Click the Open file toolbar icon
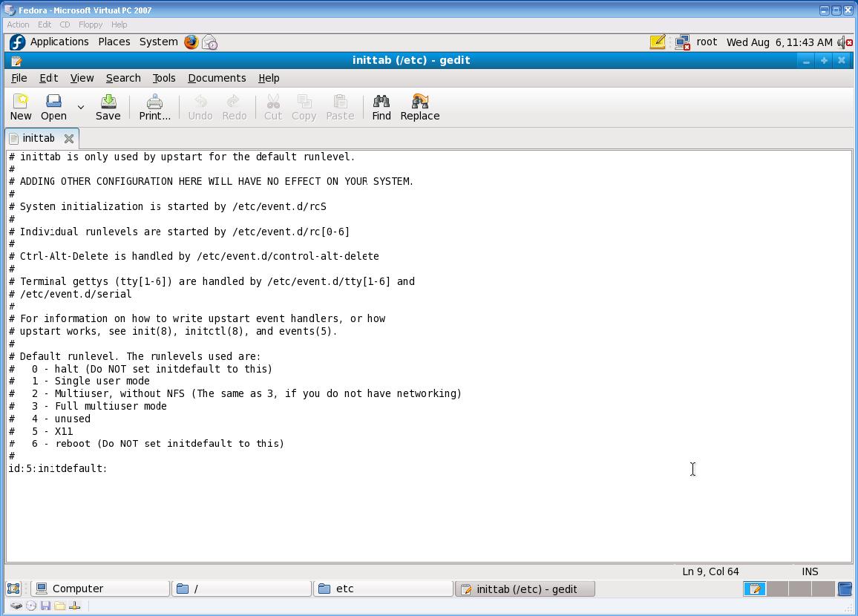This screenshot has height=616, width=858. 53,107
